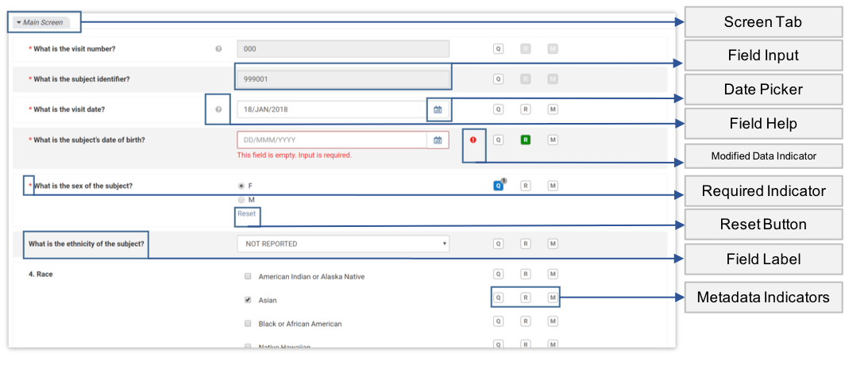Viewport: 868px width, 365px height.
Task: Select F radio button for sex
Action: point(241,186)
